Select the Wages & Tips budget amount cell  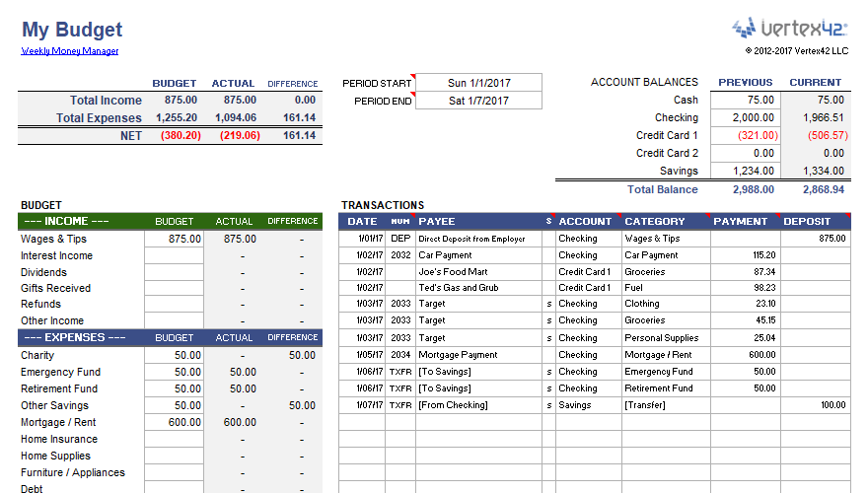click(x=175, y=239)
